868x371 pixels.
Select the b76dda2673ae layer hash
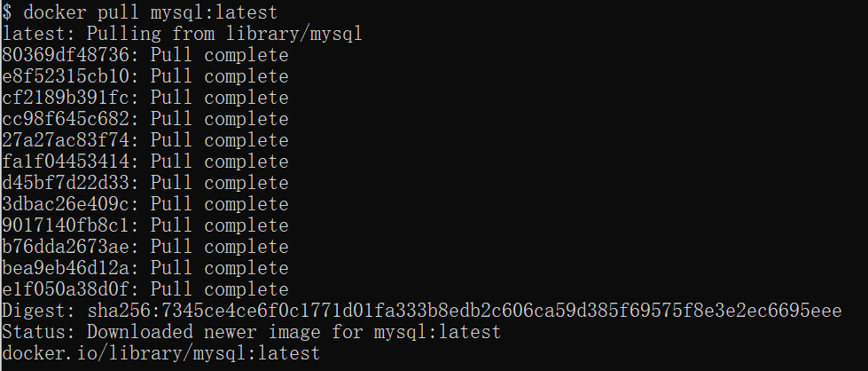[x=70, y=247]
